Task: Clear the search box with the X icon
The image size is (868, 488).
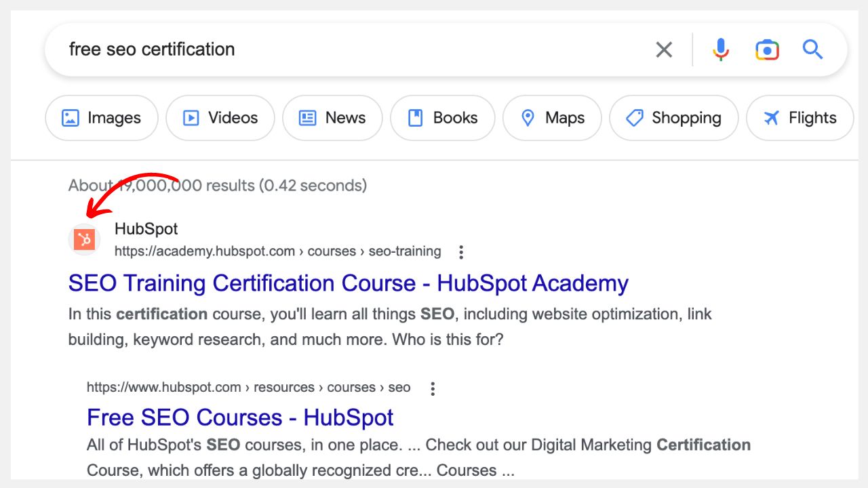Action: [x=664, y=49]
